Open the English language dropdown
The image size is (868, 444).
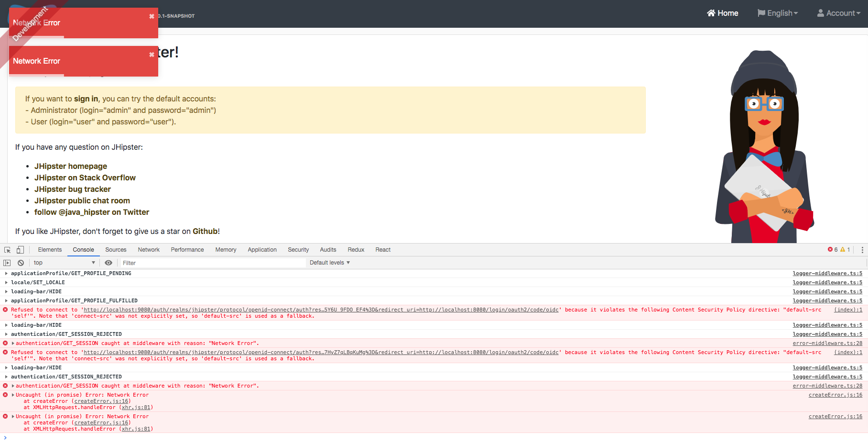[x=778, y=13]
